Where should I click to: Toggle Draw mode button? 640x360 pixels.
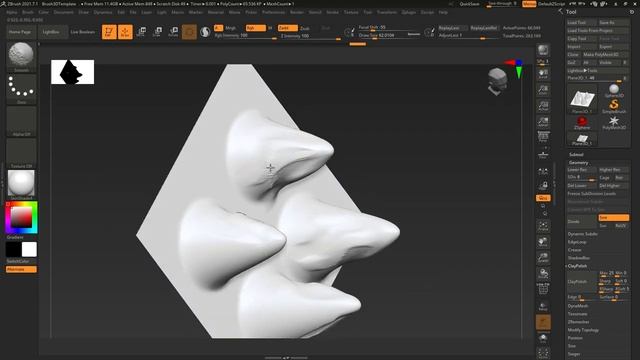click(x=125, y=31)
